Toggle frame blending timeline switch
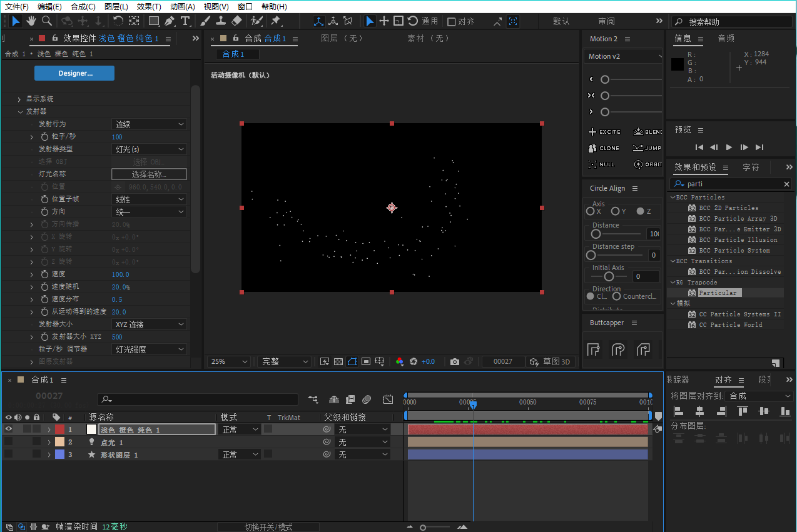The height and width of the screenshot is (532, 797). point(350,399)
